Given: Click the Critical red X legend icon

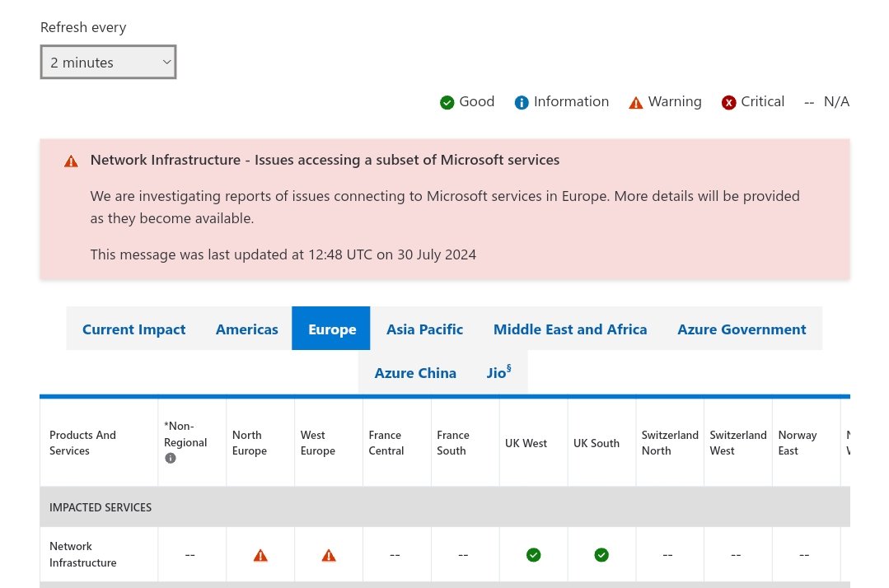Looking at the screenshot, I should [728, 103].
